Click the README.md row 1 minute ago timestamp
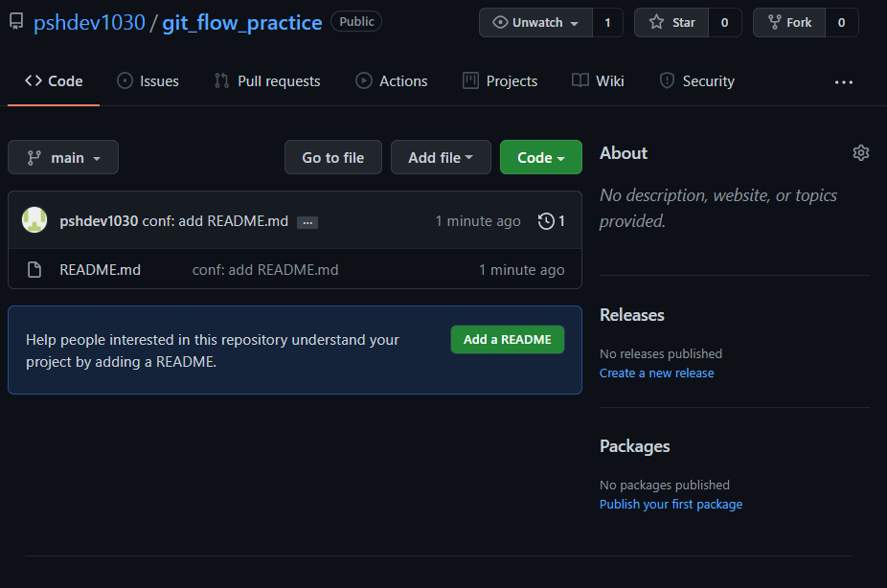This screenshot has width=887, height=588. pyautogui.click(x=521, y=270)
